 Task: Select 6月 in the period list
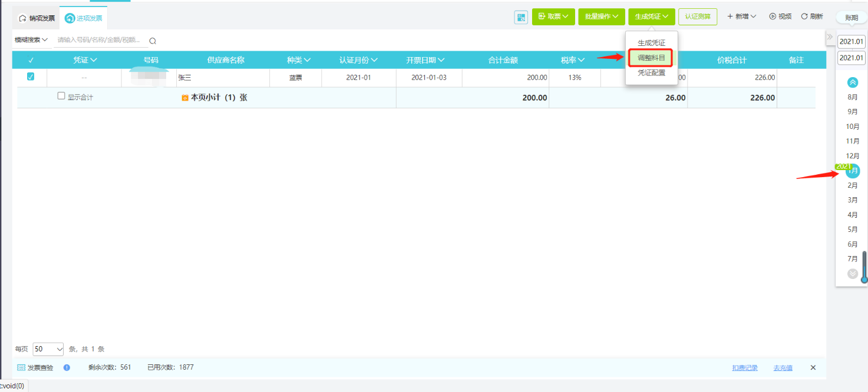[853, 244]
